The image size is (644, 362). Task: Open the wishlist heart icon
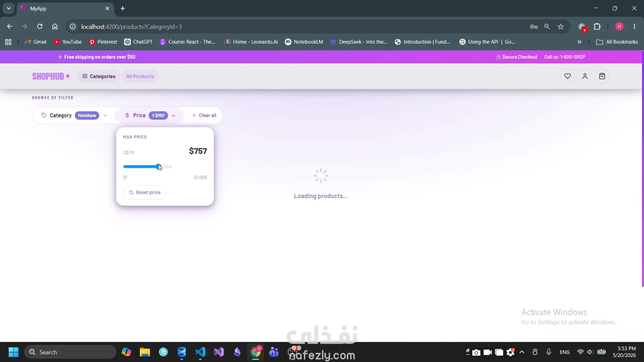568,76
